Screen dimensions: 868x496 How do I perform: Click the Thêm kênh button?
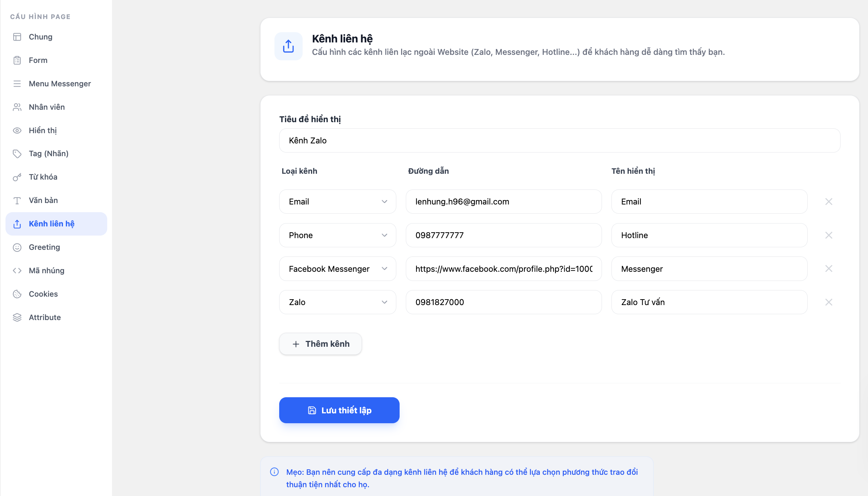(x=321, y=344)
